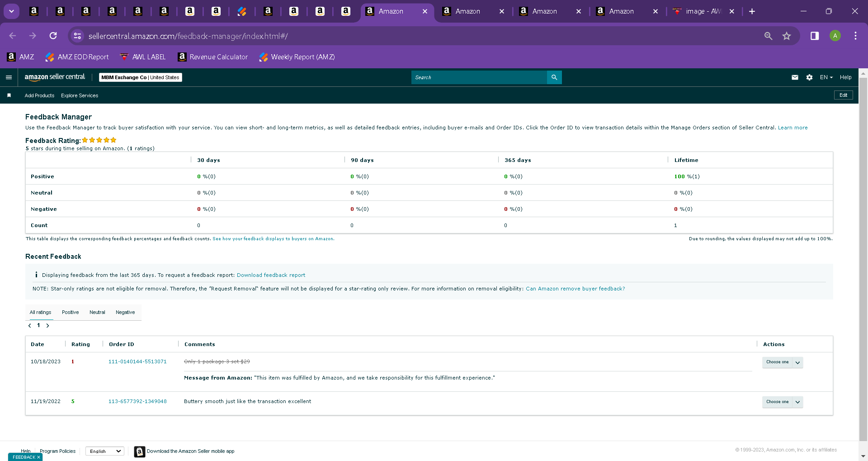Image resolution: width=868 pixels, height=461 pixels.
Task: Click the search magnifier button
Action: coord(554,77)
